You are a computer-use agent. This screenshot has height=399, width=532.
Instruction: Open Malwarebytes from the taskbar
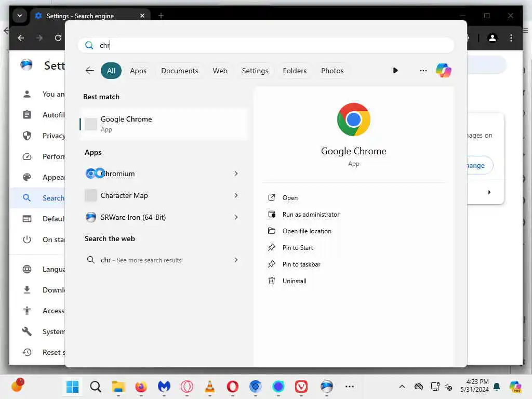pyautogui.click(x=164, y=387)
